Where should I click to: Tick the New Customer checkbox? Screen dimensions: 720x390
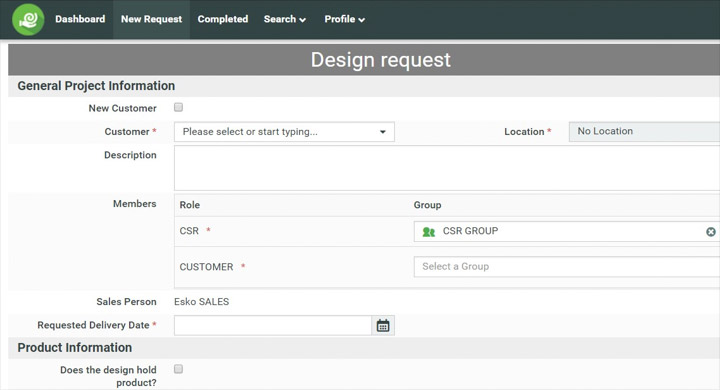coord(179,107)
